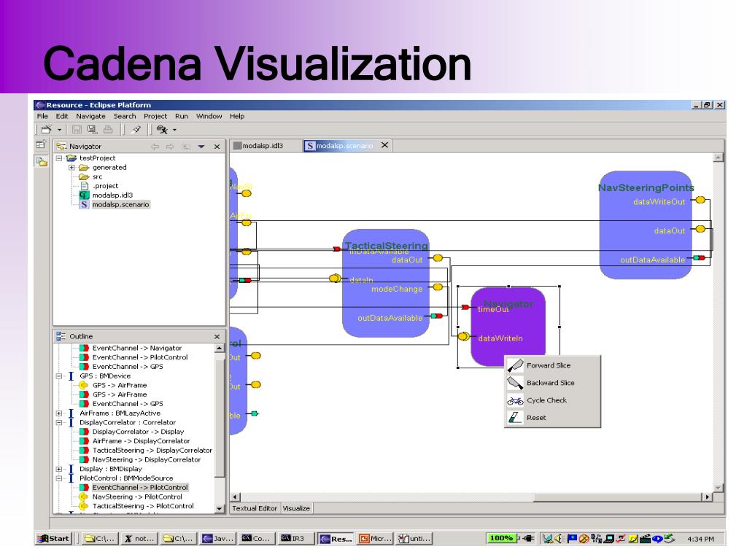Open dropdown arrow beside new wizard icon
Viewport: 747px width, 560px height.
(60, 130)
